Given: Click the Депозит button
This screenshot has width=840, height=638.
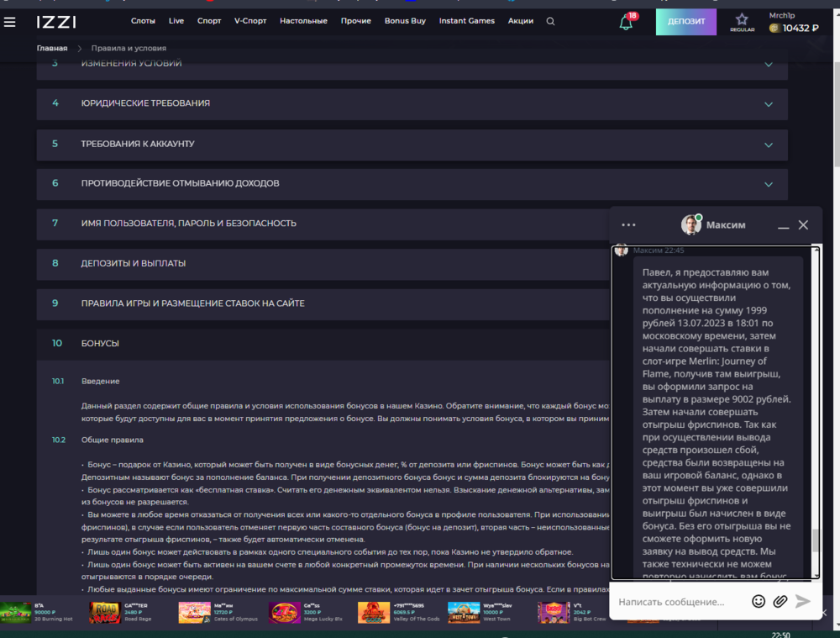Looking at the screenshot, I should point(686,22).
